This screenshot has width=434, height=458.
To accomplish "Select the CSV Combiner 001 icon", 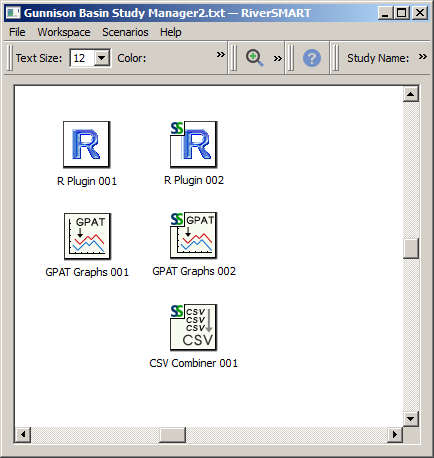I will [194, 327].
